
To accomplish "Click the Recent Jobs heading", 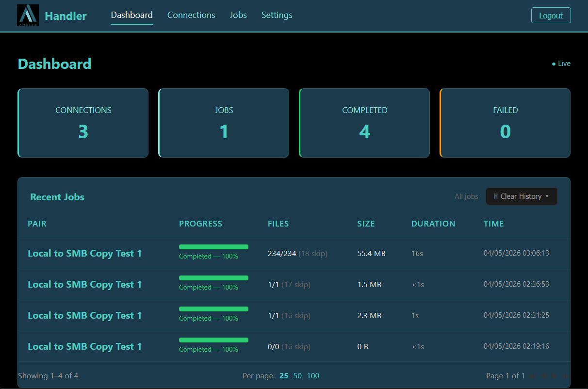I will 57,197.
